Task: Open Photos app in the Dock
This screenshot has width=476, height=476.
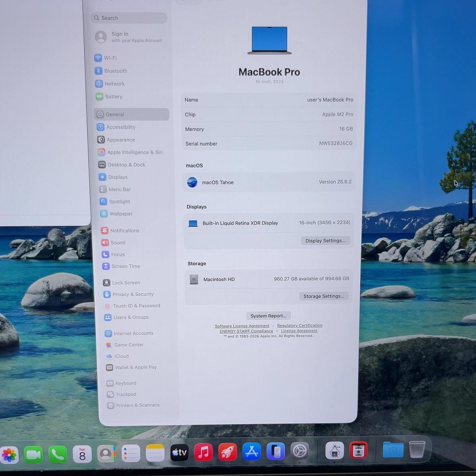Action: tap(9, 455)
